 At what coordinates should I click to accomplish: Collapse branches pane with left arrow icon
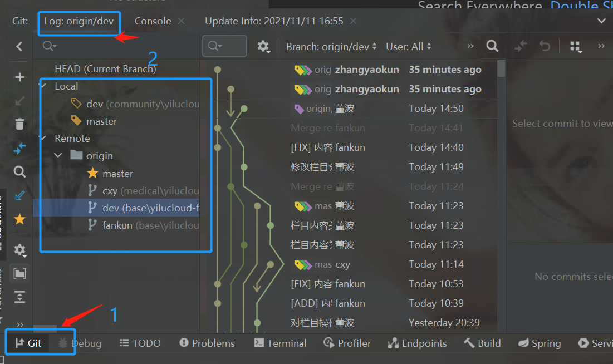19,47
